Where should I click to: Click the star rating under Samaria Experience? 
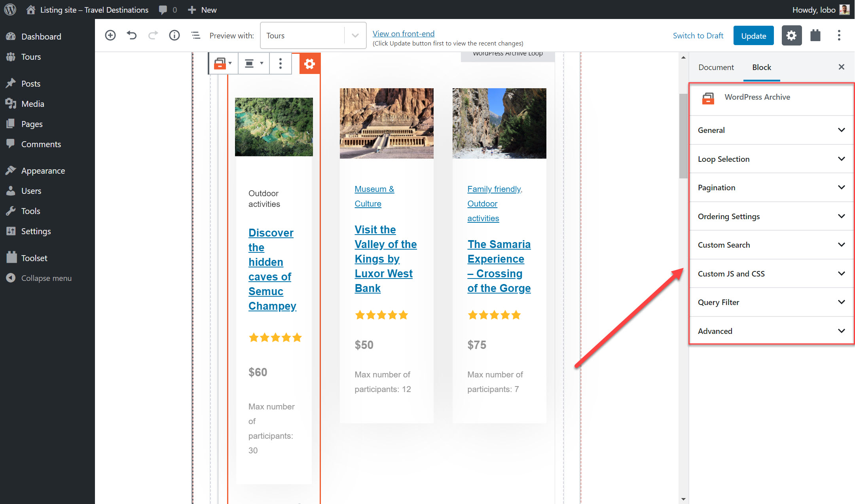(x=494, y=315)
